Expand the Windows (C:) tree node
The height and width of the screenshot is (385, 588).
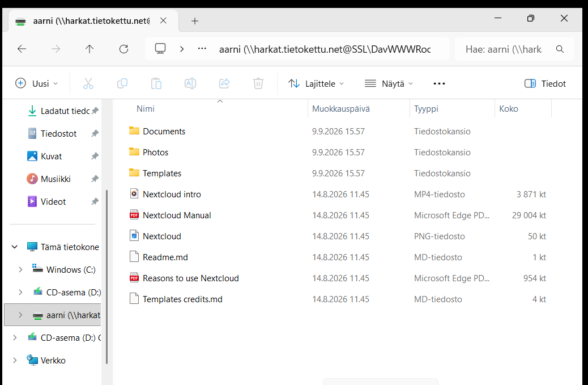click(x=20, y=269)
